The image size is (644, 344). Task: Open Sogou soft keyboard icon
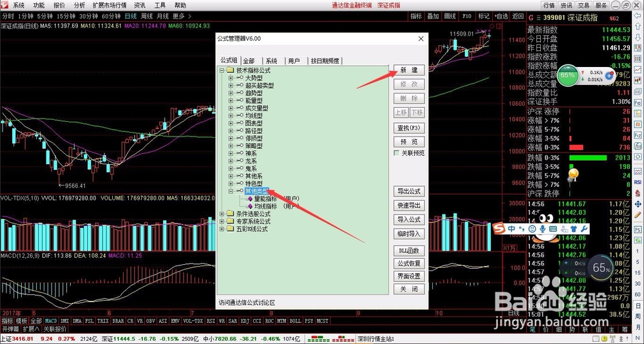[x=553, y=229]
